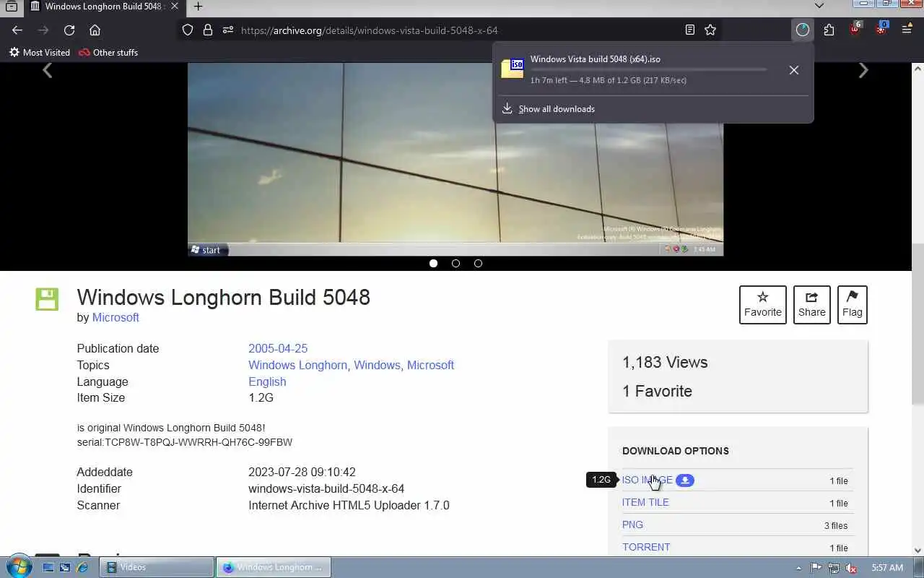This screenshot has height=578, width=924.
Task: Show next carousel image
Action: [x=863, y=70]
